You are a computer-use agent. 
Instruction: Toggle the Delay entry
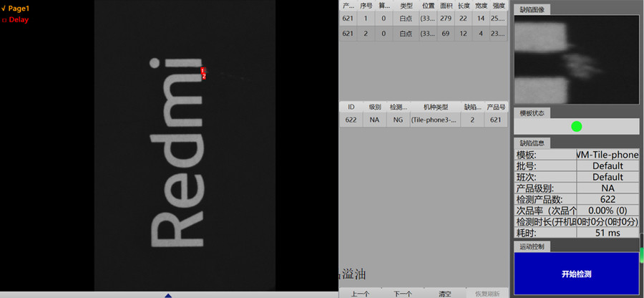15,19
